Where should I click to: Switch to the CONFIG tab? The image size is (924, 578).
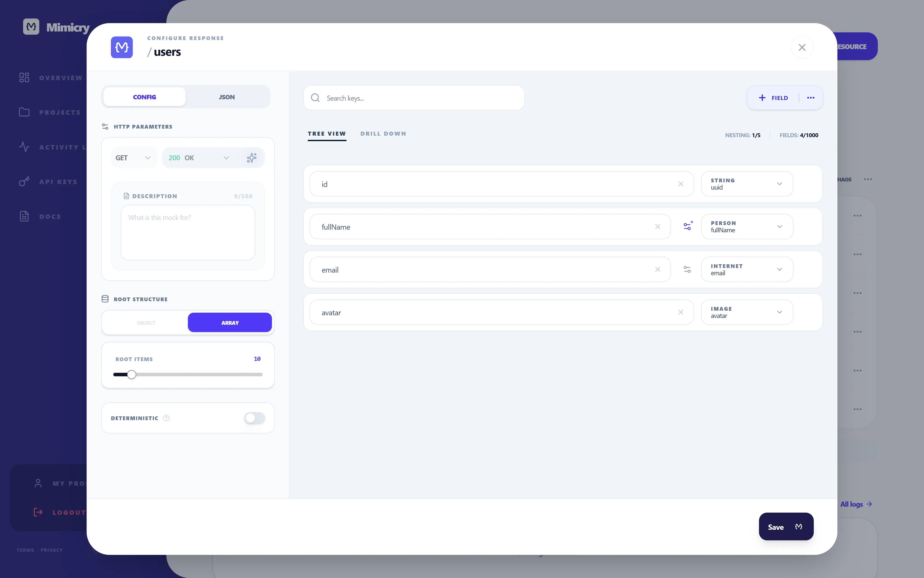point(145,97)
